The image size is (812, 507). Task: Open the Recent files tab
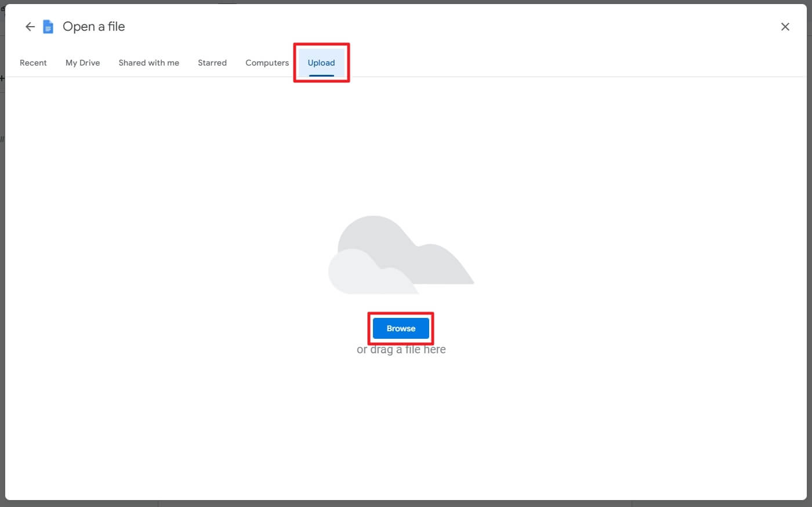(x=33, y=63)
